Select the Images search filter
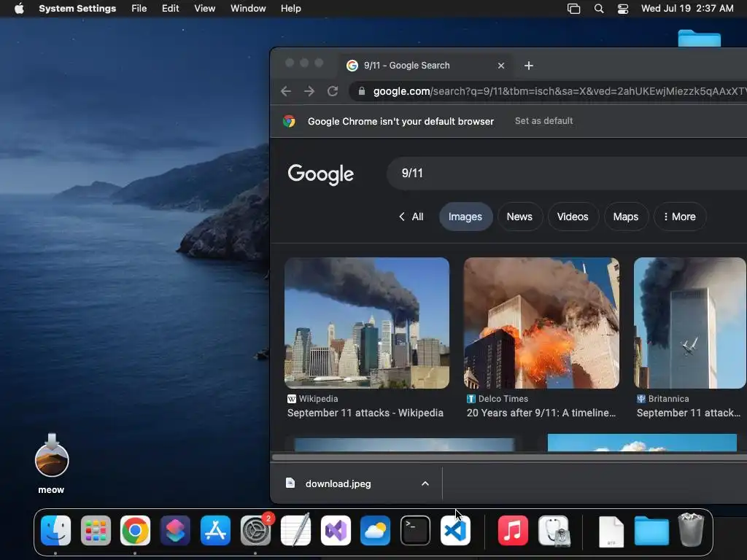This screenshot has width=747, height=560. tap(465, 217)
